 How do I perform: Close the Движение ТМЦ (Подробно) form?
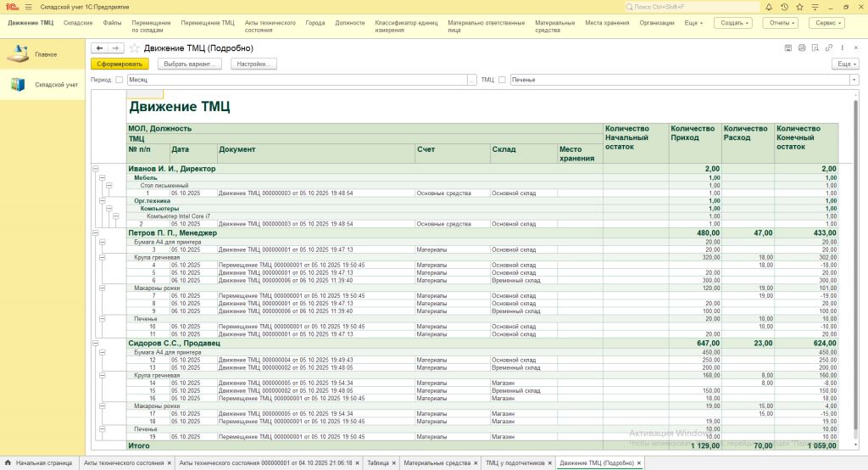pyautogui.click(x=856, y=48)
